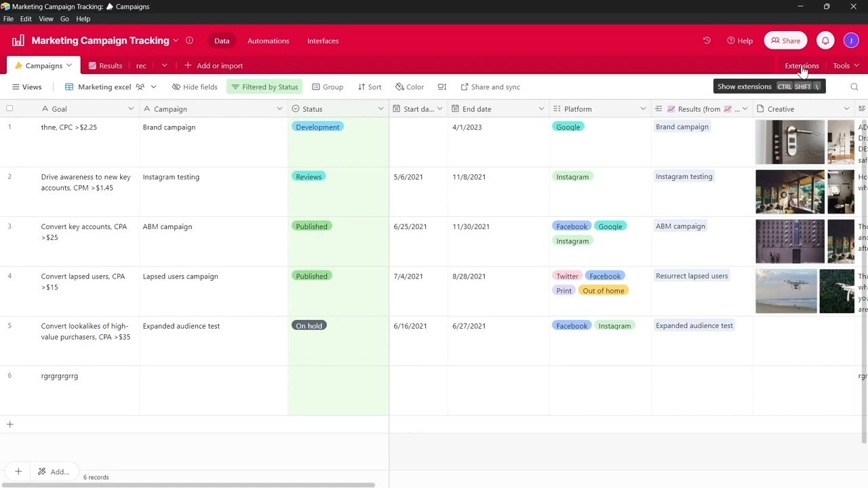Open the Edit menu
The width and height of the screenshot is (868, 488).
pyautogui.click(x=26, y=19)
